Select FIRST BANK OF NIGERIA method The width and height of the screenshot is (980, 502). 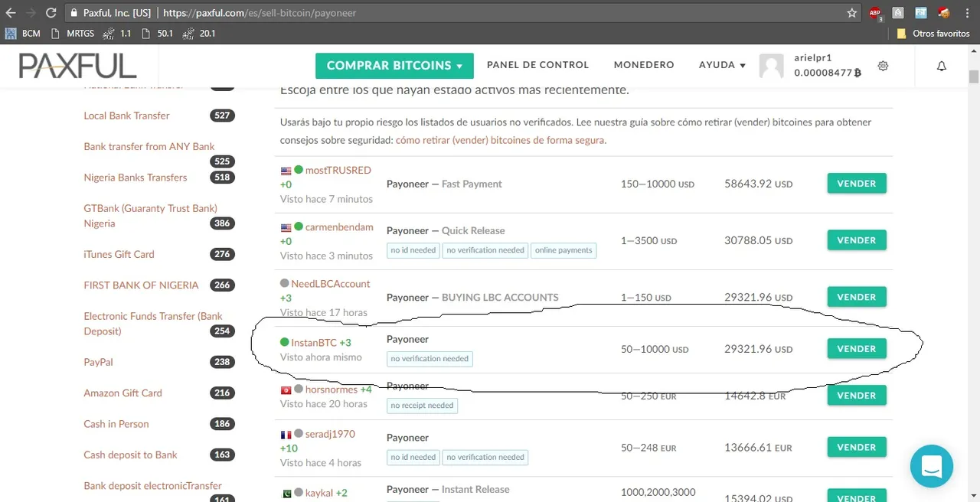(x=141, y=285)
